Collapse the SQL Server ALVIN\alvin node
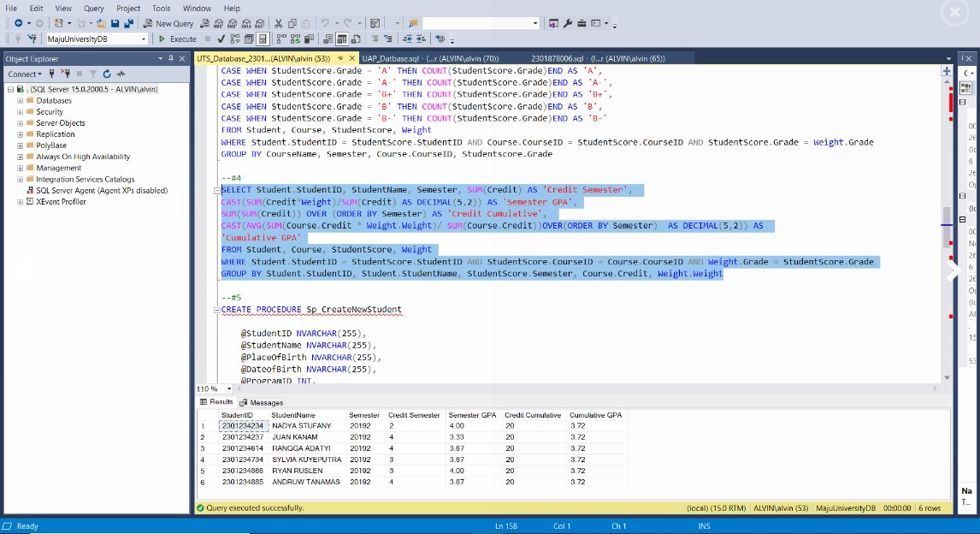The height and width of the screenshot is (534, 980). click(x=10, y=89)
